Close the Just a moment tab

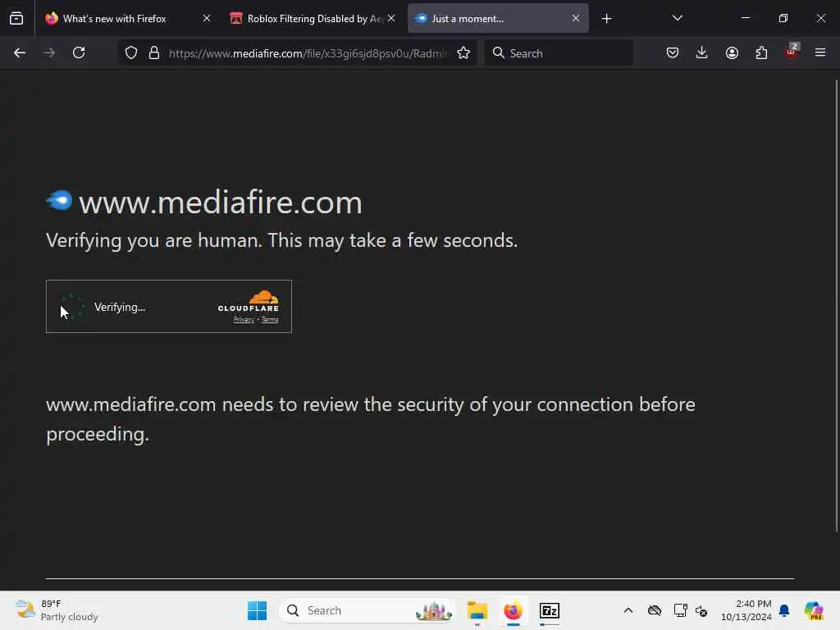[x=575, y=18]
